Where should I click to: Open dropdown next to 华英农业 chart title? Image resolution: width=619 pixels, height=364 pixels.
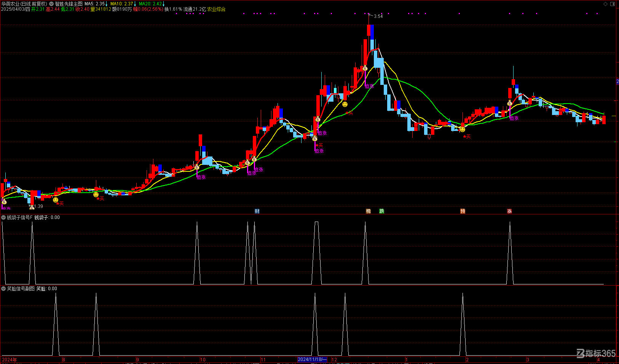pyautogui.click(x=51, y=4)
